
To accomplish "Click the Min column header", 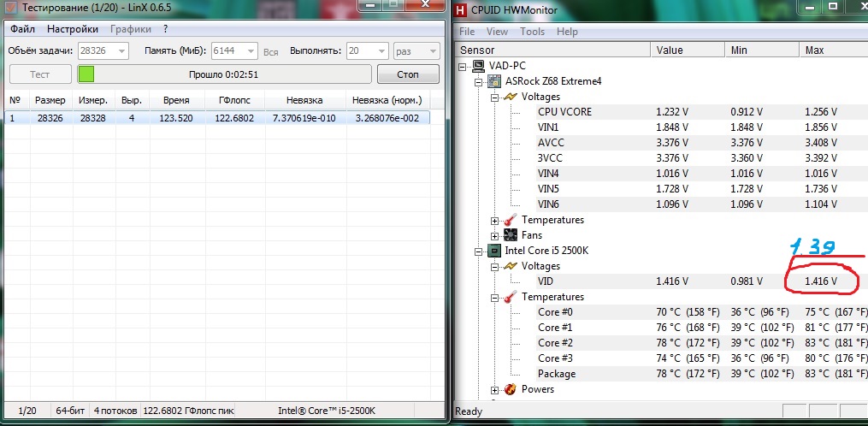I will (x=762, y=50).
